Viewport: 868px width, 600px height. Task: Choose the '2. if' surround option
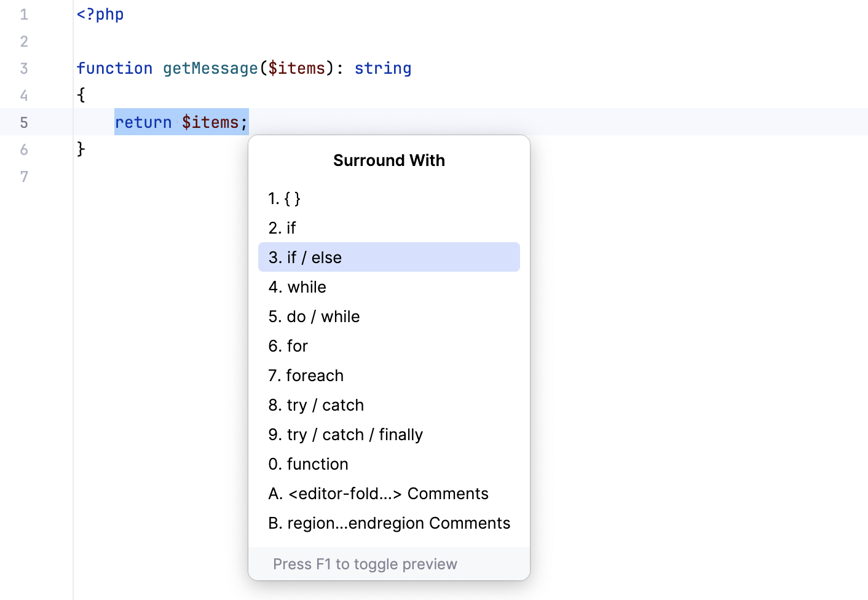[x=282, y=228]
